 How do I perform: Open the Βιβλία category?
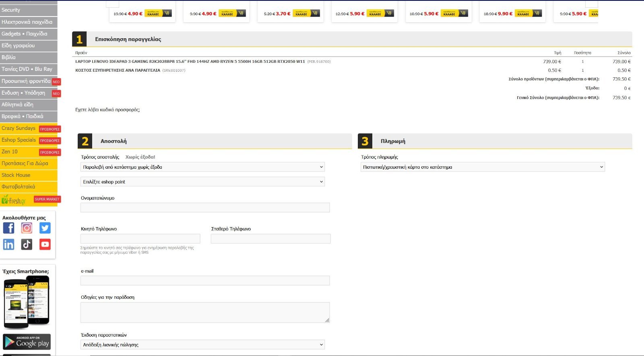pyautogui.click(x=29, y=57)
